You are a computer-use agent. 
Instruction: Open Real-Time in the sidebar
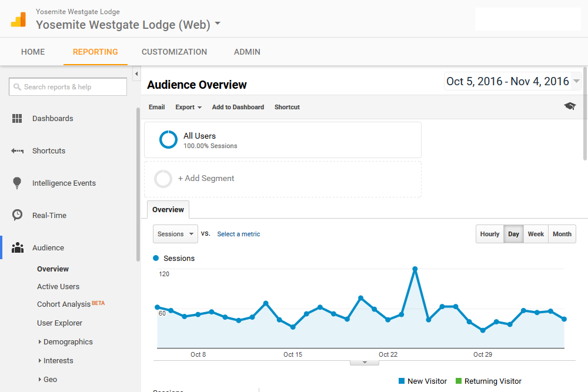(x=49, y=216)
